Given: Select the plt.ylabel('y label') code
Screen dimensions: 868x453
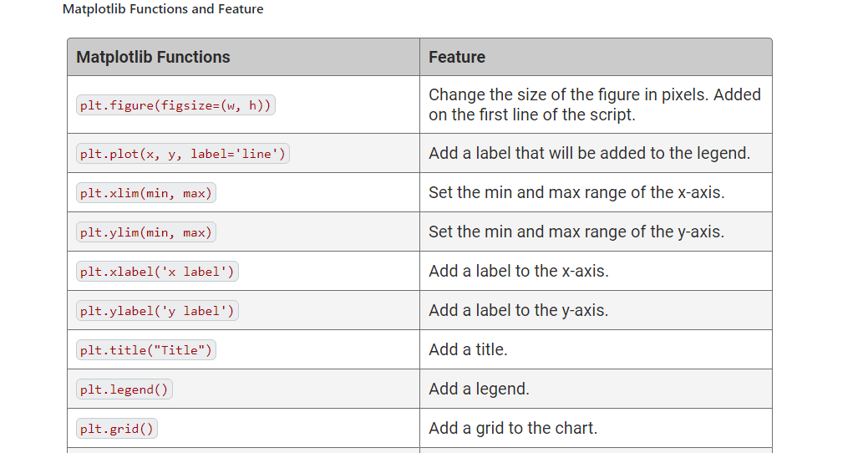Looking at the screenshot, I should pyautogui.click(x=157, y=311).
